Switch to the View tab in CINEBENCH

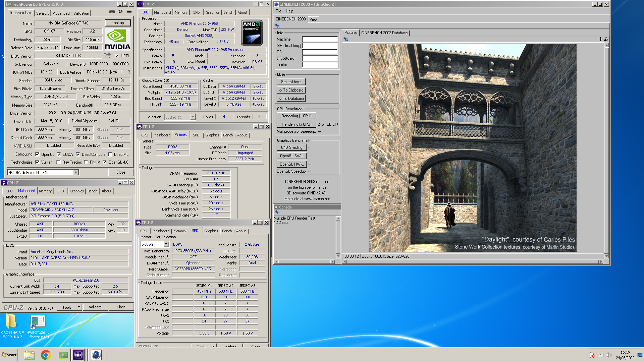(x=313, y=19)
